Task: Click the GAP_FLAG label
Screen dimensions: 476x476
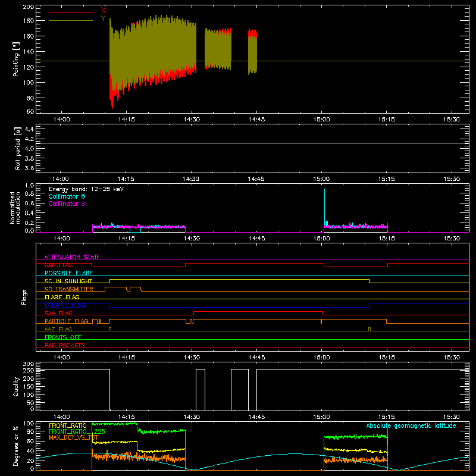Action: tap(58, 265)
